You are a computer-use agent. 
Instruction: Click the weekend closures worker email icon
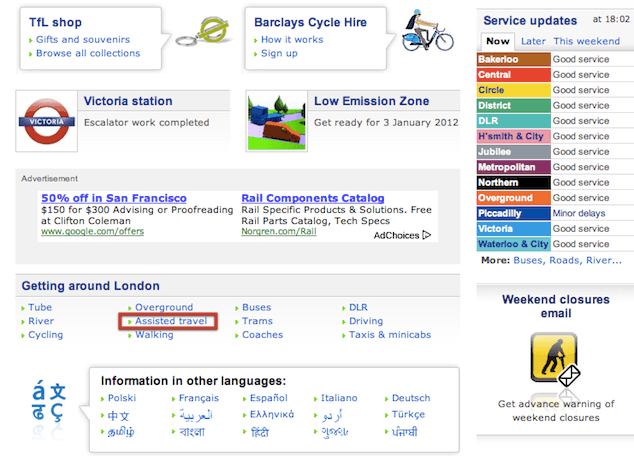point(555,359)
